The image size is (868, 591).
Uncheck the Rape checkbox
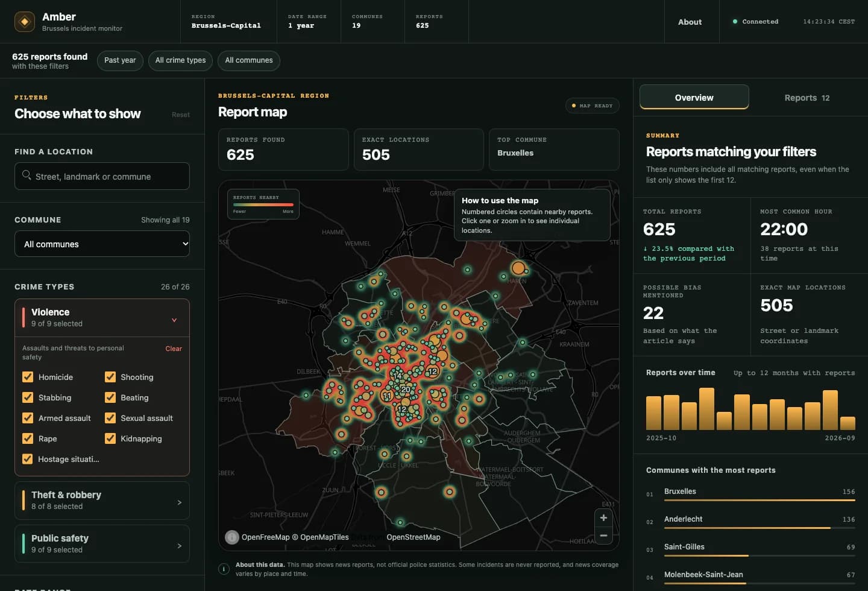point(28,438)
